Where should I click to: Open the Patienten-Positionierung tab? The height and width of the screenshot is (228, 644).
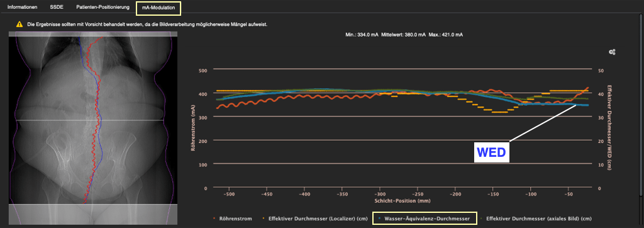[103, 7]
